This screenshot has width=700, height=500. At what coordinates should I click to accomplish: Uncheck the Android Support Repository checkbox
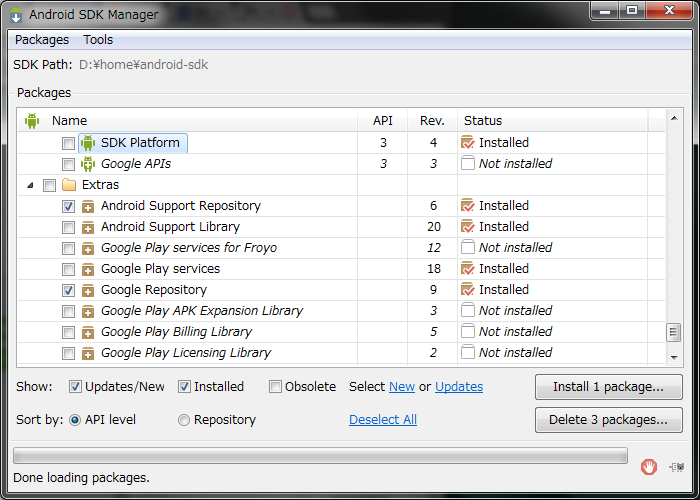click(68, 206)
